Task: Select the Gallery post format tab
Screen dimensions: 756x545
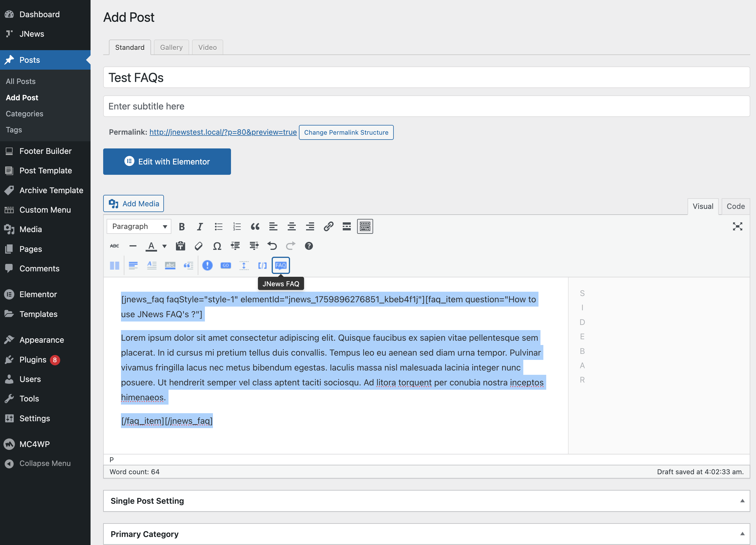Action: (171, 47)
